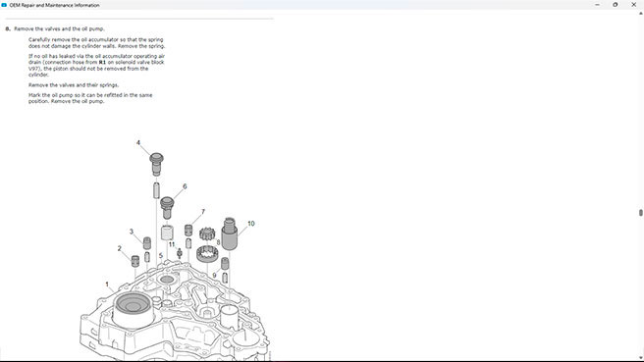The height and width of the screenshot is (362, 644).
Task: Minimize the OEM Repair window
Action: coord(597,5)
